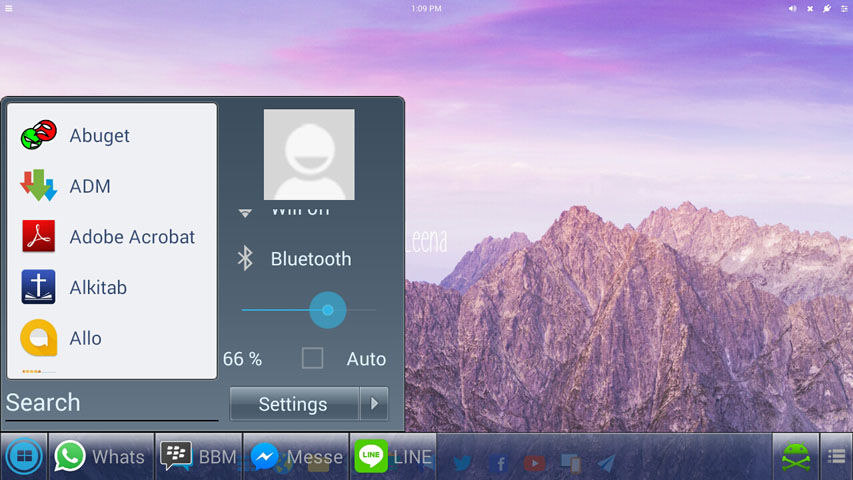Open the Telegram paper-plane shortcut
Screen dimensions: 853x480
(607, 463)
